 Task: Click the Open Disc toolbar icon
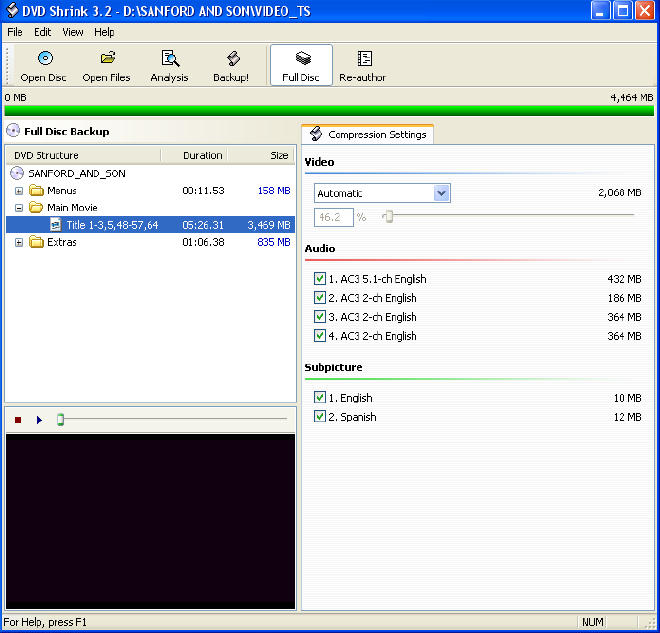pyautogui.click(x=45, y=59)
